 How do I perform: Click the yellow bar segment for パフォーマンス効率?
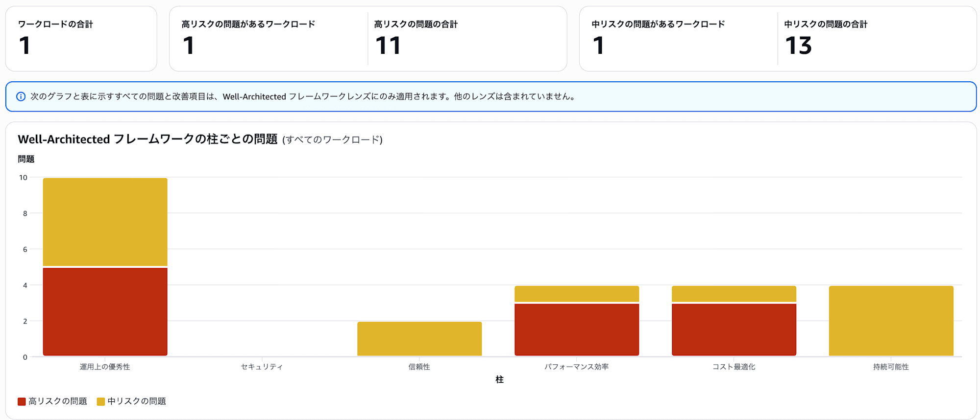577,294
